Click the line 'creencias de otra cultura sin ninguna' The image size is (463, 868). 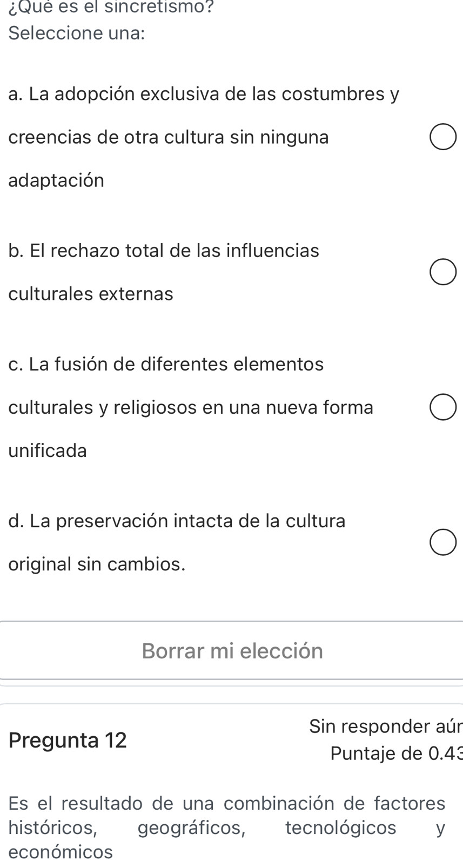click(x=169, y=137)
